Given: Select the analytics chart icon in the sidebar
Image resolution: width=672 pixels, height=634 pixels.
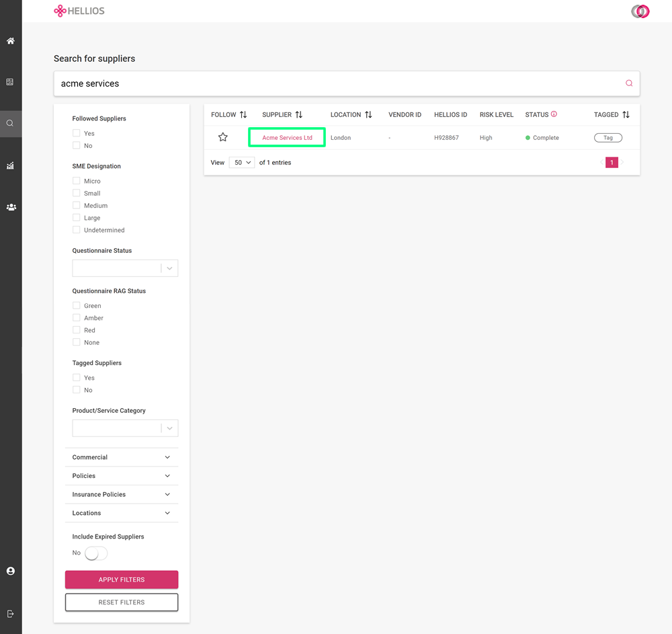Looking at the screenshot, I should 10,165.
